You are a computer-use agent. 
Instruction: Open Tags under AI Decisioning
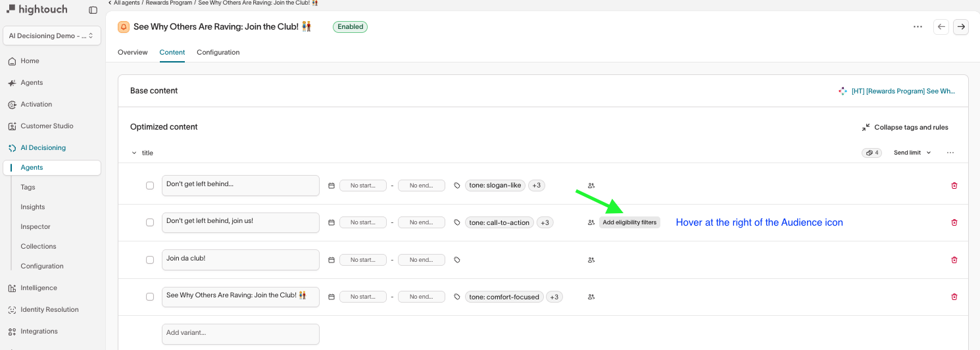[x=28, y=187]
